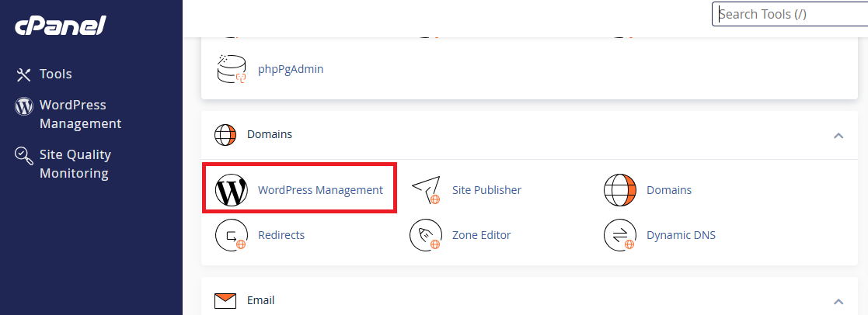The height and width of the screenshot is (315, 868).
Task: Select the Redirects icon
Action: click(231, 235)
